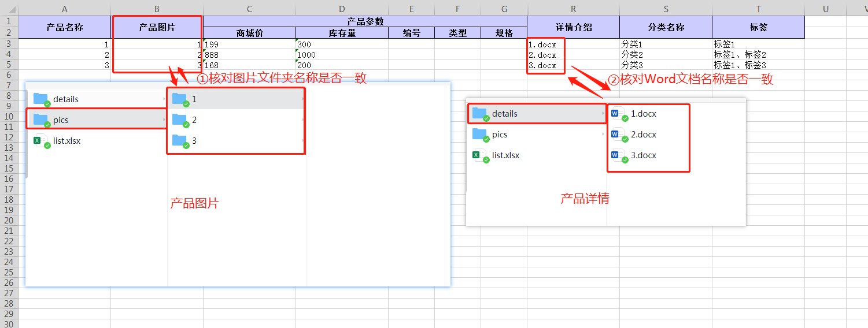
Task: Click stock cell containing 300
Action: click(x=342, y=44)
